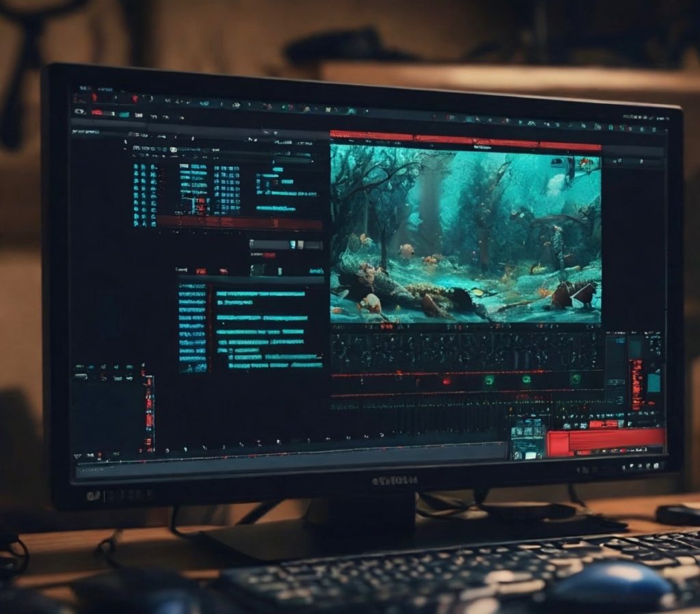The width and height of the screenshot is (700, 614).
Task: Click the large red button at the bottom right
Action: click(605, 442)
